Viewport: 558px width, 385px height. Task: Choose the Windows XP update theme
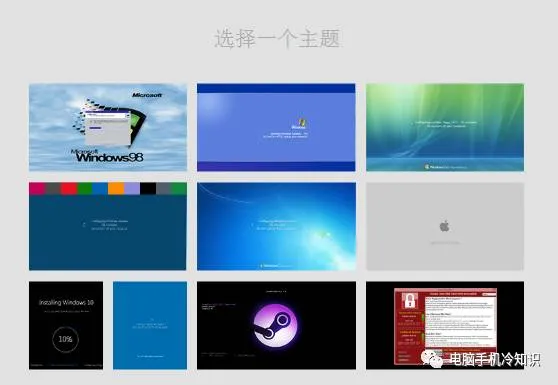[x=276, y=127]
